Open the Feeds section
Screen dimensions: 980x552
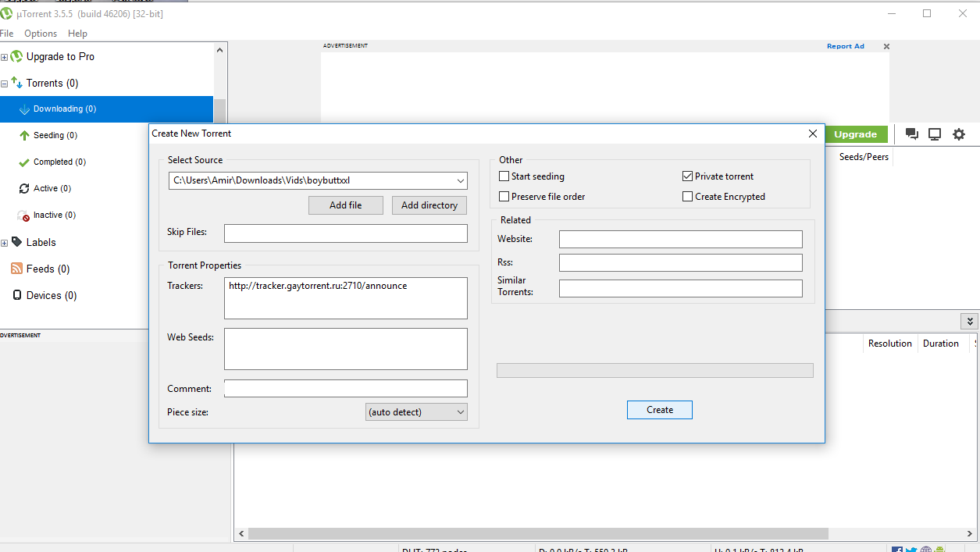tap(46, 269)
